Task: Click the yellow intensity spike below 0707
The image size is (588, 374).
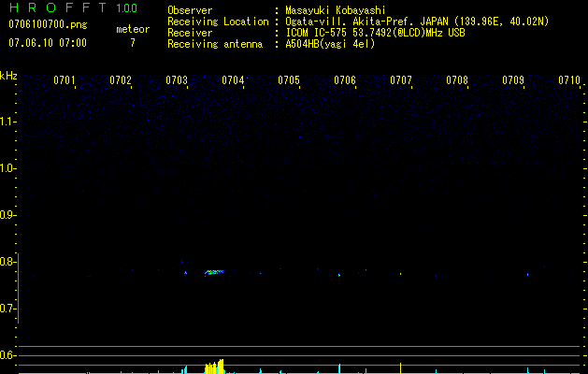Action: [400, 368]
